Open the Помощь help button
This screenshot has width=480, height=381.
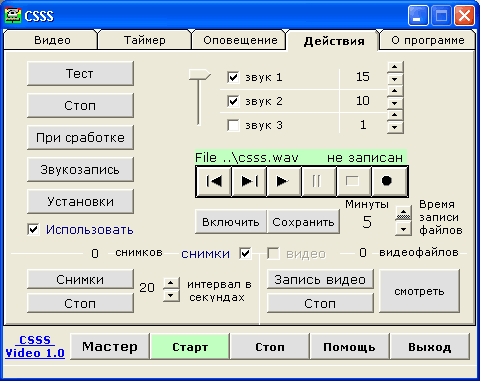click(350, 347)
